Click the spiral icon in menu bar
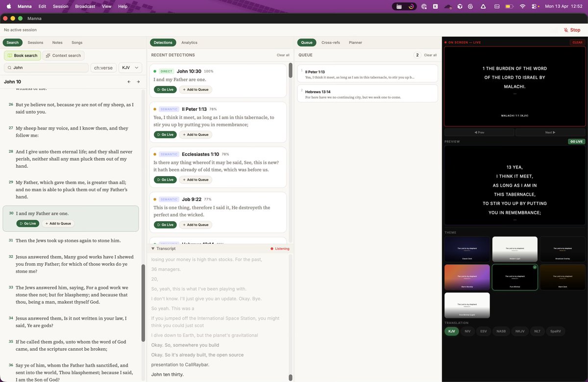Viewport: 588px width, 382px height. (x=471, y=6)
